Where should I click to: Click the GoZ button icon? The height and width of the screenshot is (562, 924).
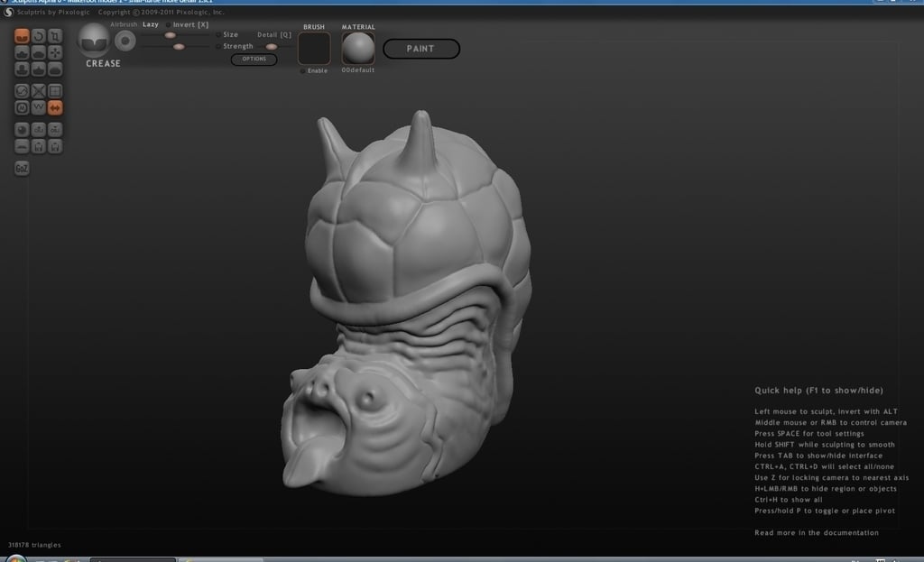[x=22, y=168]
